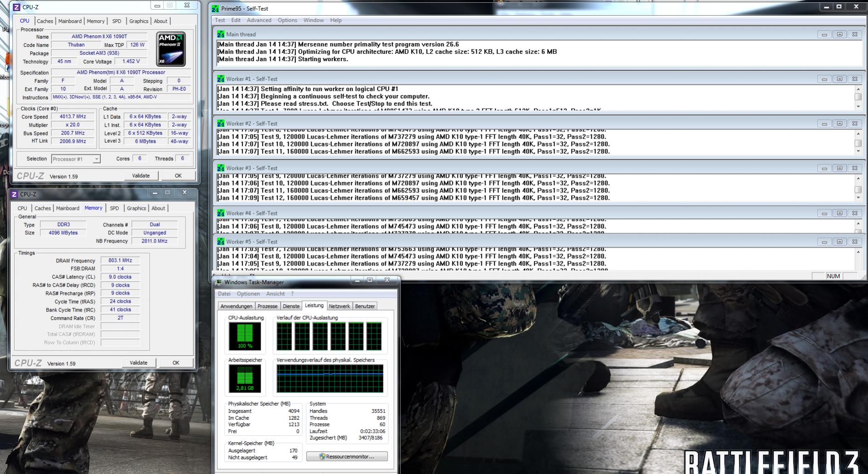Click the DRAM Frequency value 803.1 MHz
Screen dimensions: 868x474
[x=120, y=260]
